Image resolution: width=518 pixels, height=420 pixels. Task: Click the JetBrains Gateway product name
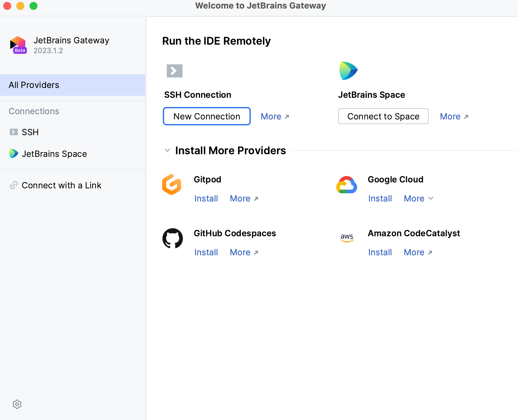click(71, 40)
